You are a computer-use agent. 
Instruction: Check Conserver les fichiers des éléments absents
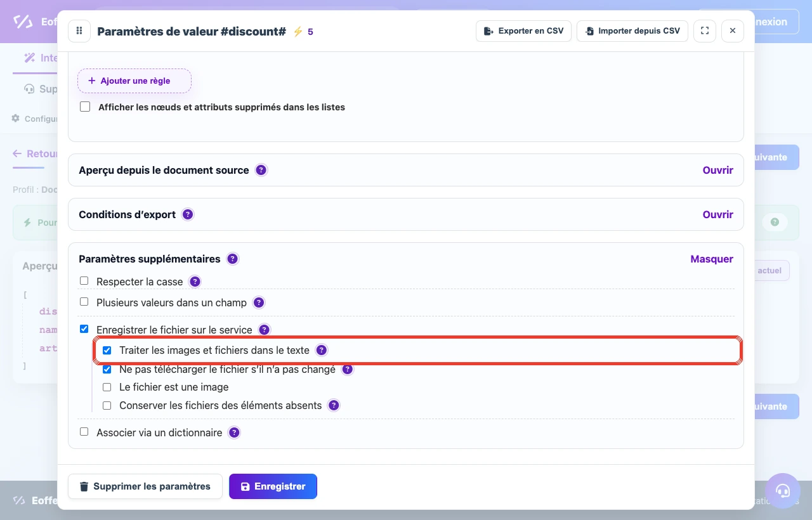click(x=107, y=405)
